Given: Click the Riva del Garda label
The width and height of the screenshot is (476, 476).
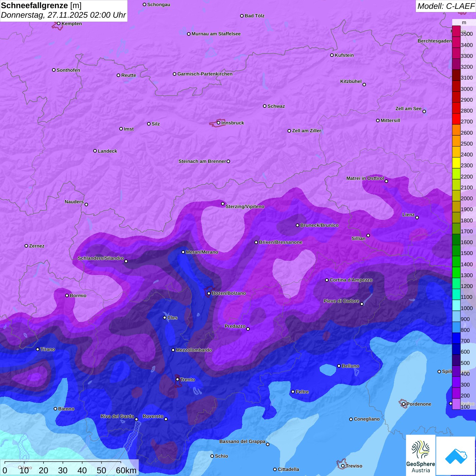Looking at the screenshot, I should tap(117, 416).
